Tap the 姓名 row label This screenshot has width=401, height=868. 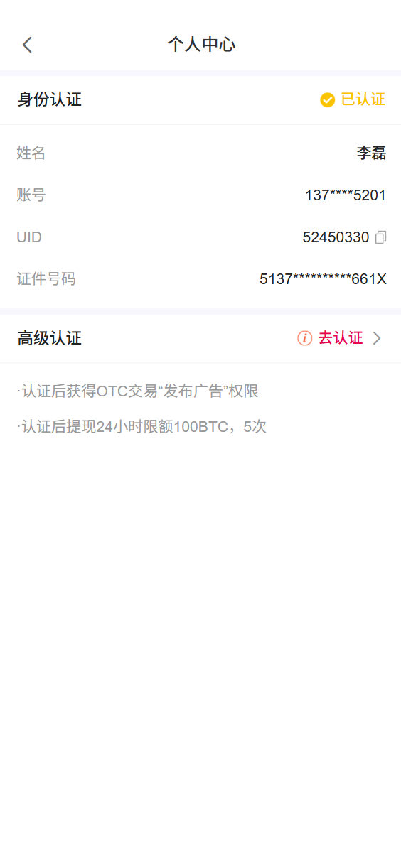tap(31, 153)
